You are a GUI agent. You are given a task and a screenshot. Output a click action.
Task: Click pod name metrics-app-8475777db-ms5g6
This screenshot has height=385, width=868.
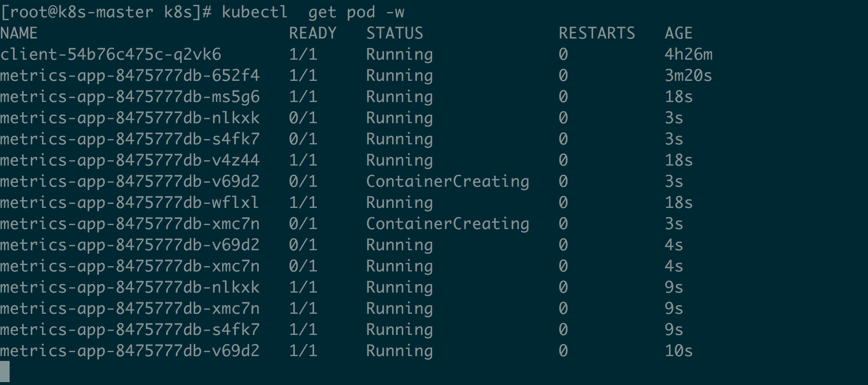click(x=130, y=97)
